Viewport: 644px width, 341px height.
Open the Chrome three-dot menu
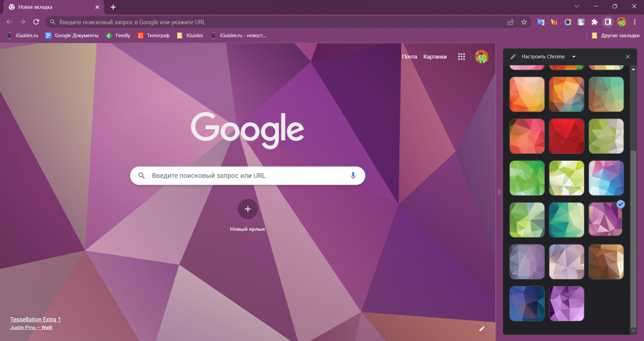tap(634, 22)
